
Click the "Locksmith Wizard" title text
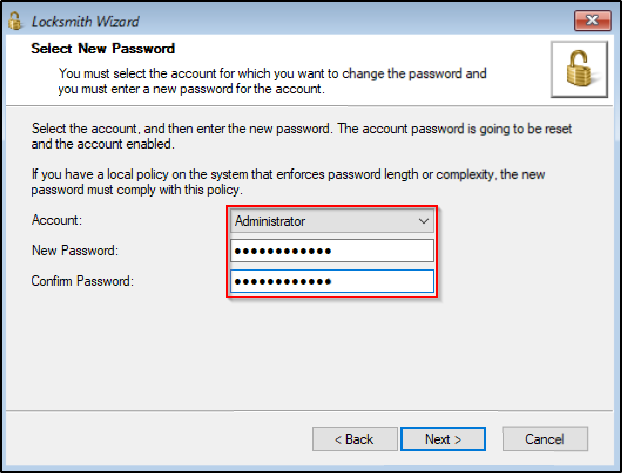click(87, 21)
